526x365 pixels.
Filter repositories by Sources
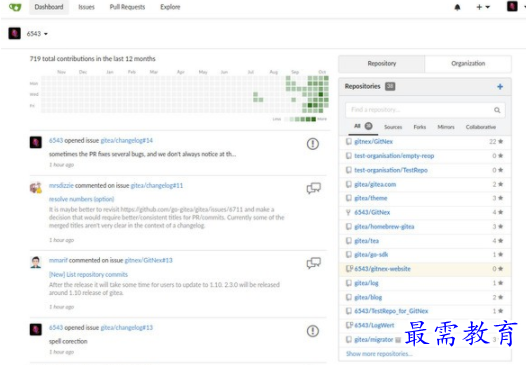[393, 127]
